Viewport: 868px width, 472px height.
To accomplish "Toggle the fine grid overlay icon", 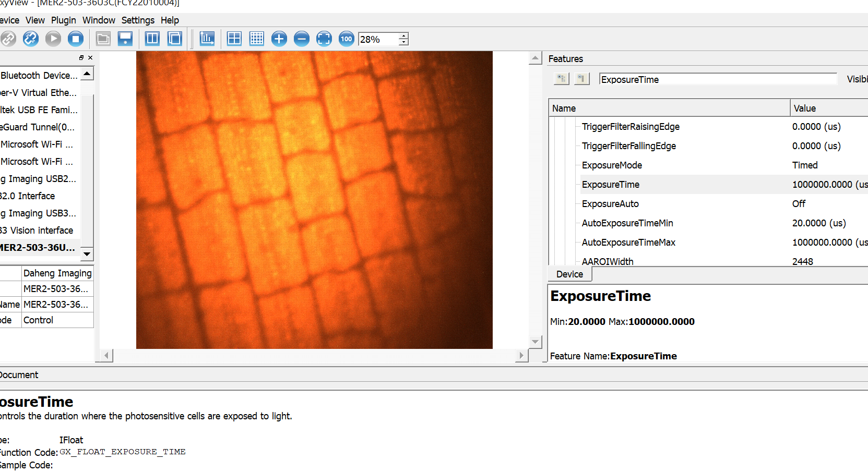I will (x=257, y=39).
